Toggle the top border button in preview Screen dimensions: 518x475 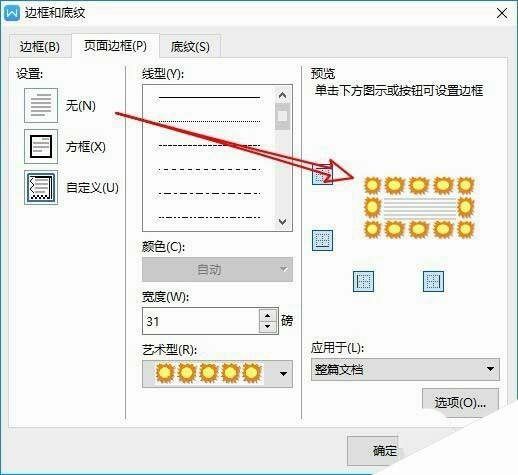[322, 174]
